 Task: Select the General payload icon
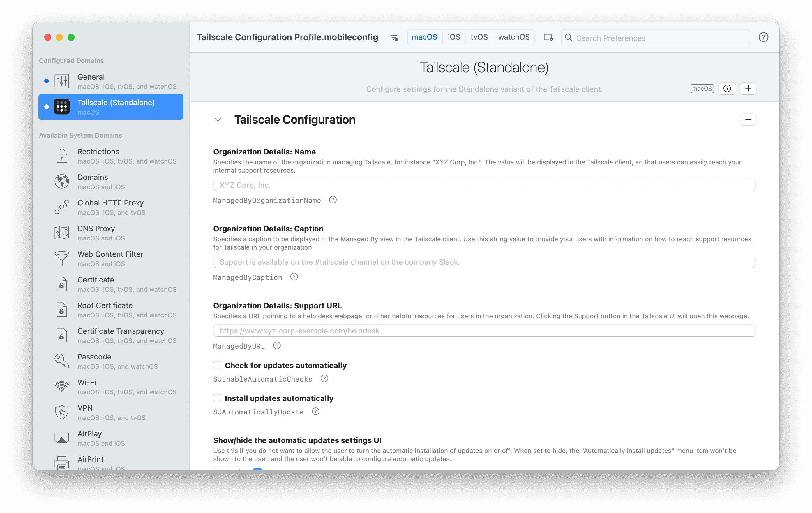coord(62,81)
